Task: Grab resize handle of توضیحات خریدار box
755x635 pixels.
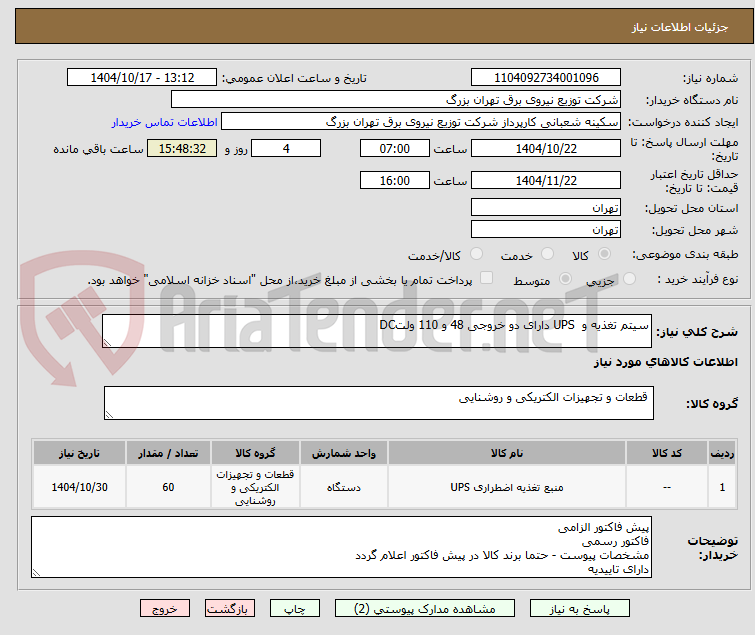Action: click(x=37, y=572)
